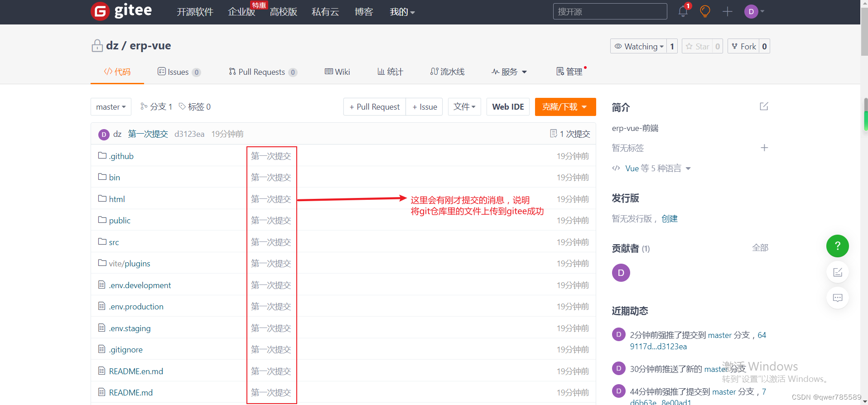868x405 pixels.
Task: Click the 创建 release link
Action: [670, 219]
